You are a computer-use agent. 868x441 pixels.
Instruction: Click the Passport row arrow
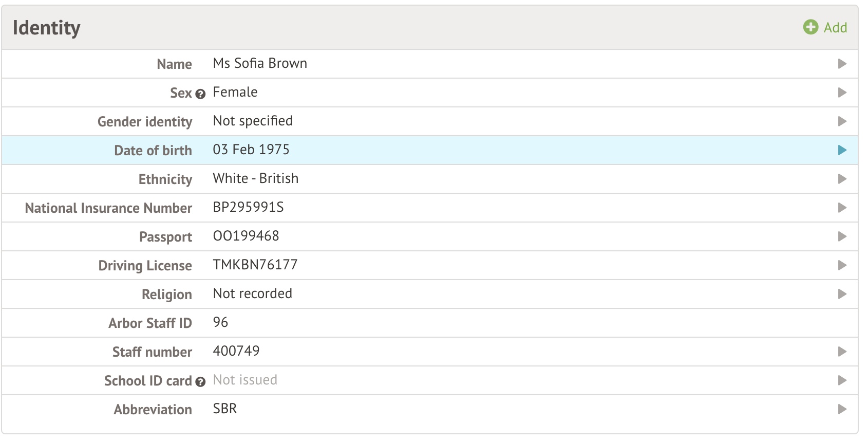842,236
